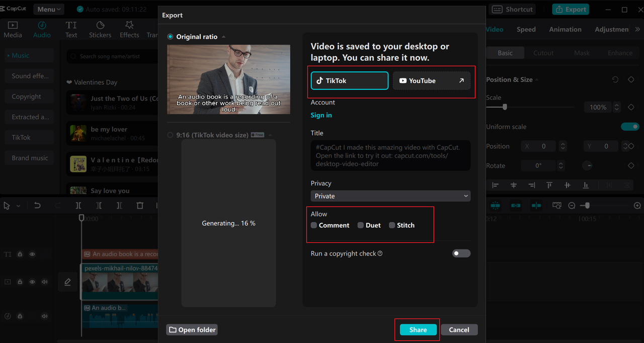Click the Sign in link
Image resolution: width=644 pixels, height=343 pixels.
tap(321, 115)
